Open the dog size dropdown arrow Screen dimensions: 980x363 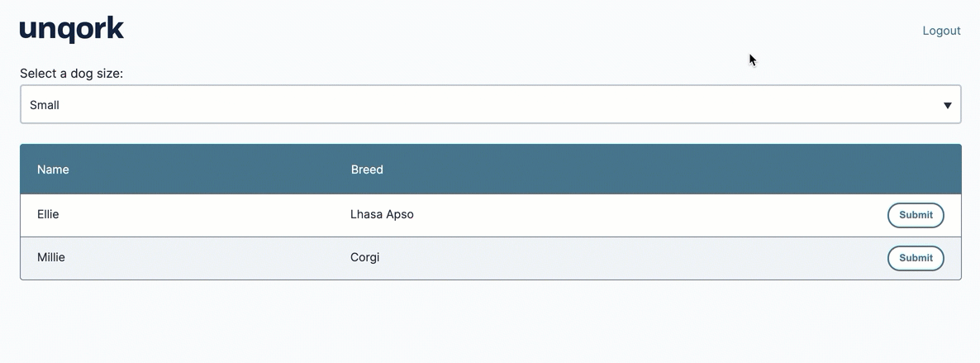tap(948, 105)
